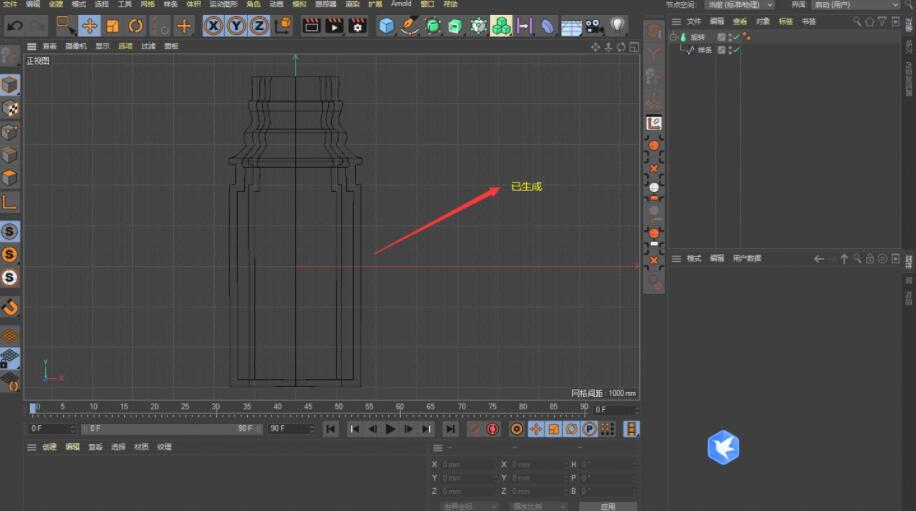Click the MoGraph cloner icon
The image size is (916, 511).
(501, 26)
